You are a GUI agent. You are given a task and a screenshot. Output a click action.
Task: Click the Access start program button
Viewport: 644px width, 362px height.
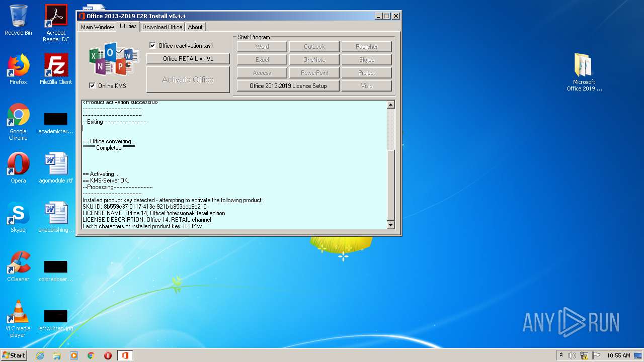point(262,73)
